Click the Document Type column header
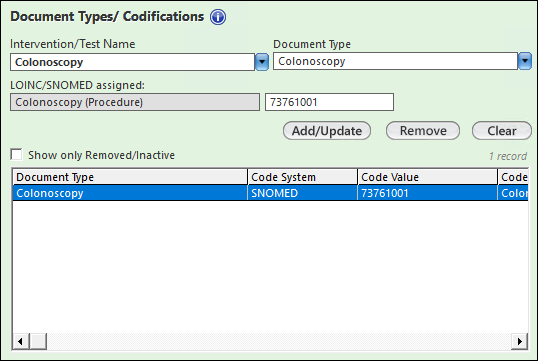This screenshot has height=361, width=538. [130, 177]
